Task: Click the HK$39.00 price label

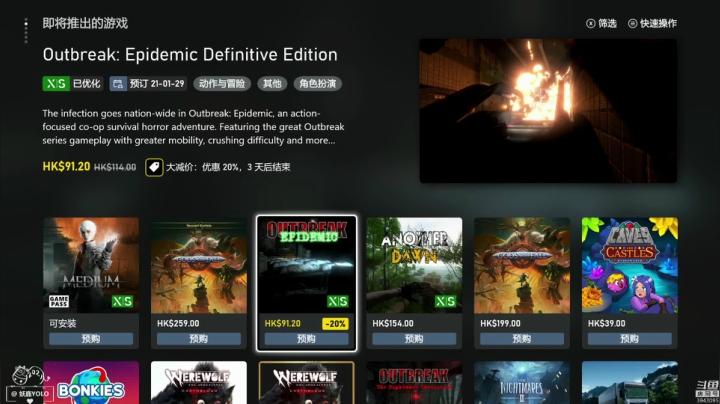Action: pyautogui.click(x=607, y=324)
